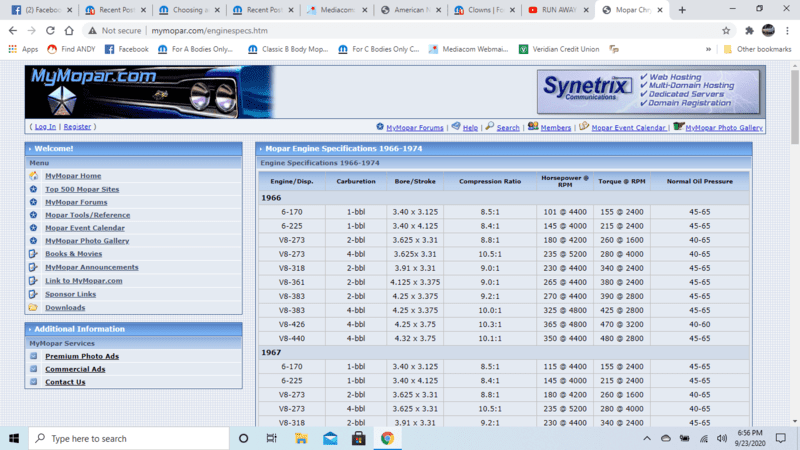Open Task View in the taskbar
Image resolution: width=800 pixels, height=450 pixels.
click(x=272, y=438)
